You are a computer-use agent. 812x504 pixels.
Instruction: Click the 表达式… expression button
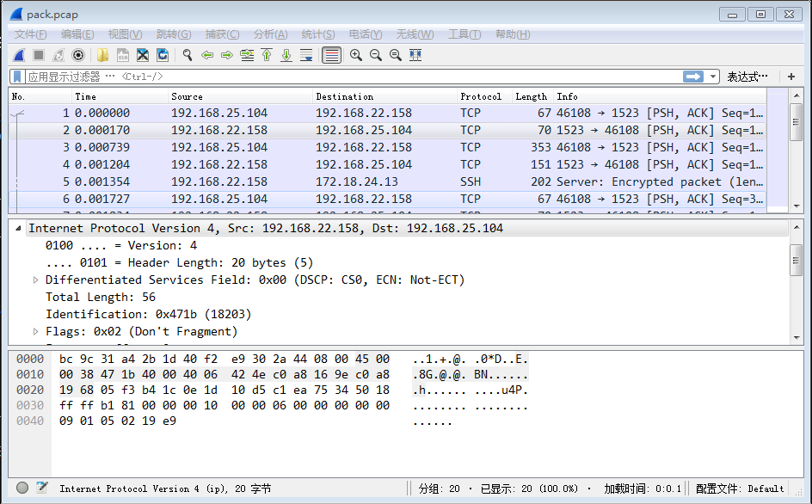point(748,77)
